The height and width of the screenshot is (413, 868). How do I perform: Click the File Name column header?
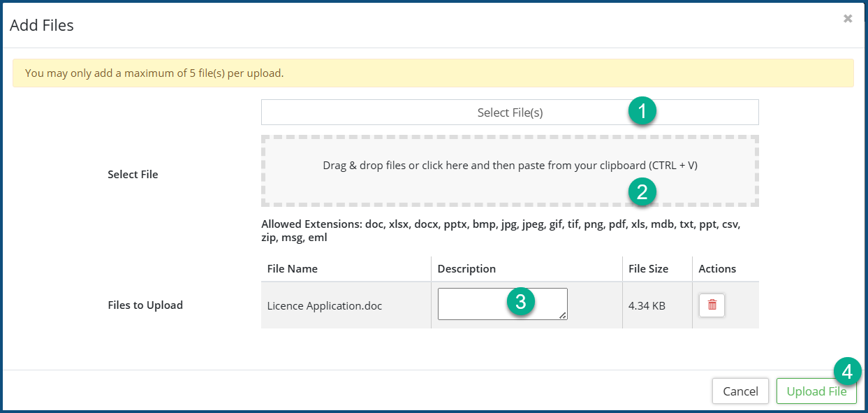pos(293,269)
